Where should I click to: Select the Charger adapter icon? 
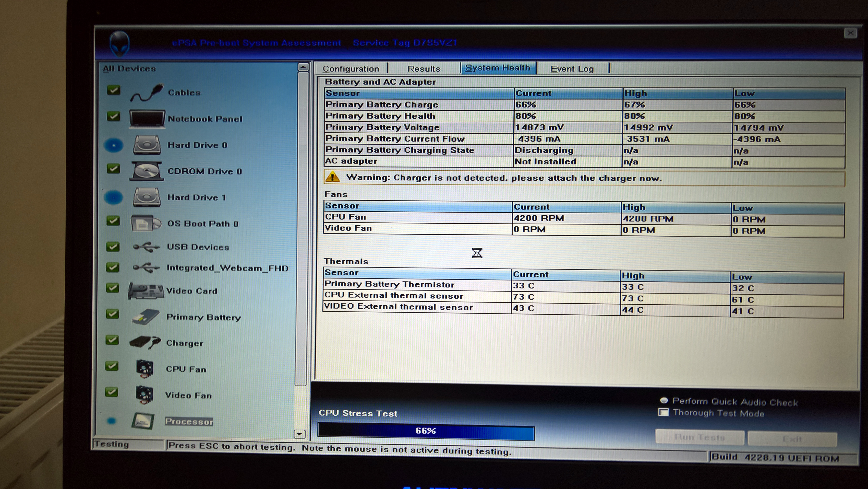(145, 343)
